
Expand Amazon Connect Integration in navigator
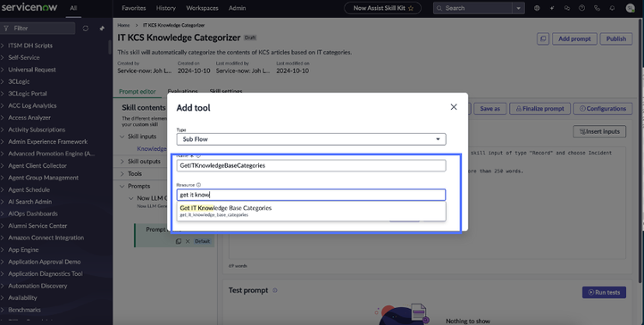coord(46,237)
